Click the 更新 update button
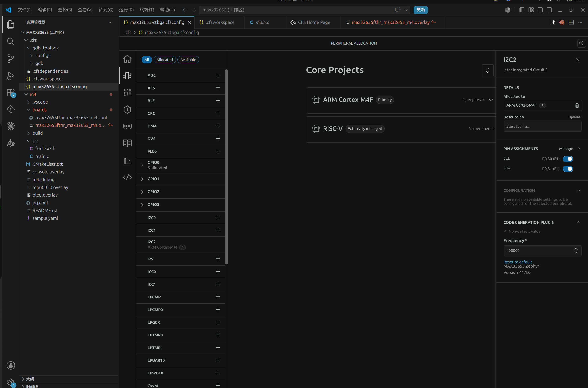Viewport: 588px width, 388px height. [421, 10]
